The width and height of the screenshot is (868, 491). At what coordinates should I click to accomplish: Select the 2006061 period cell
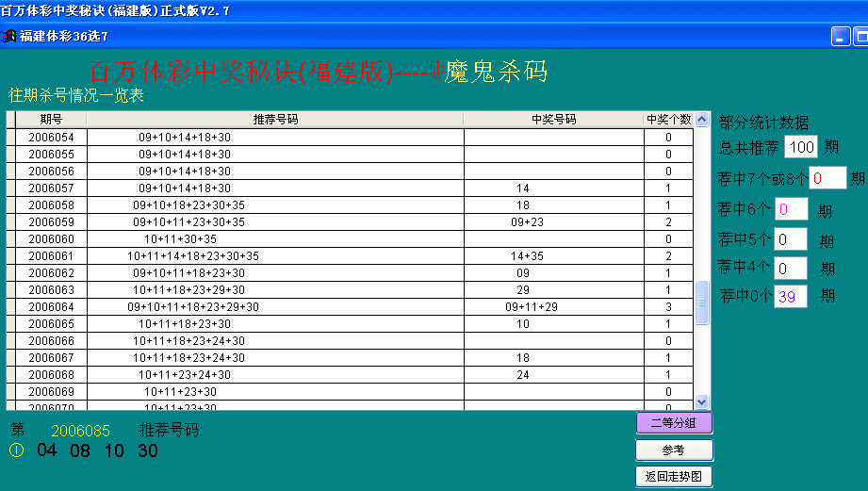coord(51,255)
